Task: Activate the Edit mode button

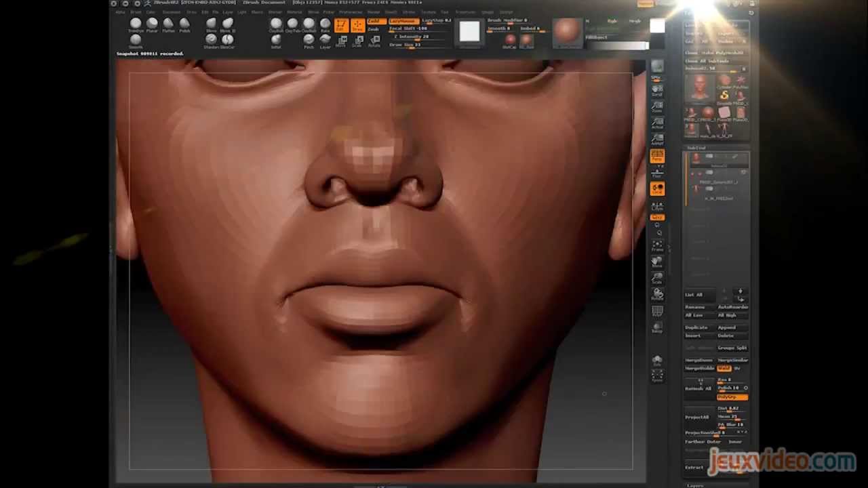Action: 341,25
